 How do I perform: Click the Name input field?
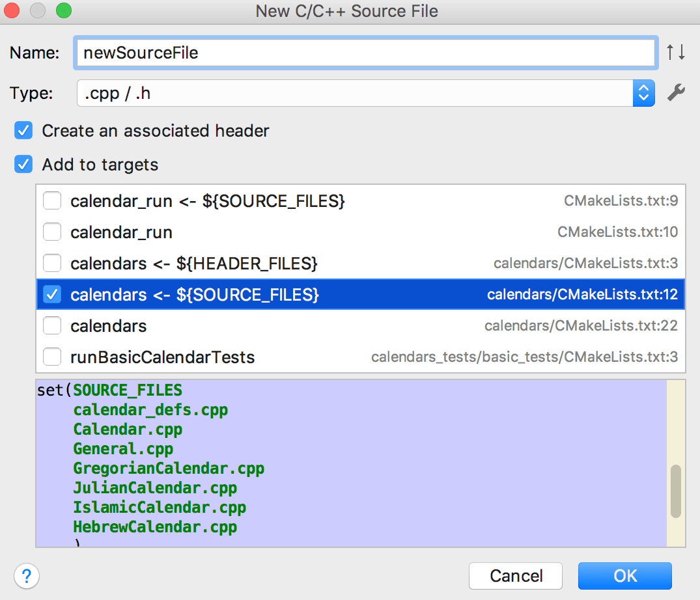365,53
